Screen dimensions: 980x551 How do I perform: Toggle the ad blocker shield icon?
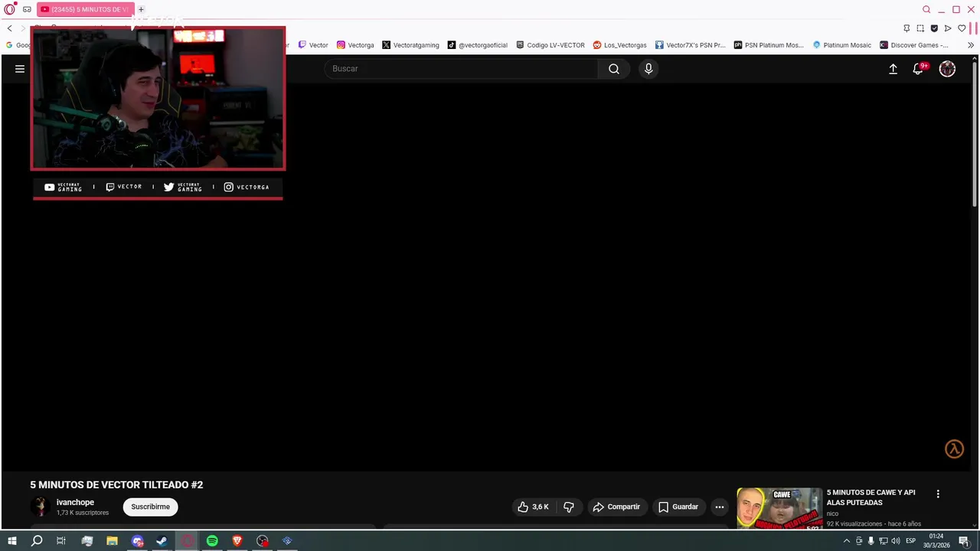934,28
